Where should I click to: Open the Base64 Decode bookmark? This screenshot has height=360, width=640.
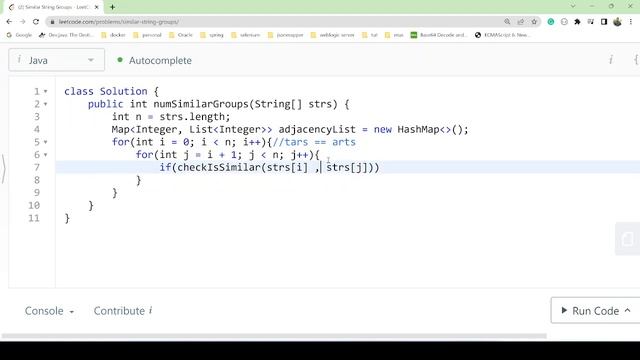click(x=439, y=35)
